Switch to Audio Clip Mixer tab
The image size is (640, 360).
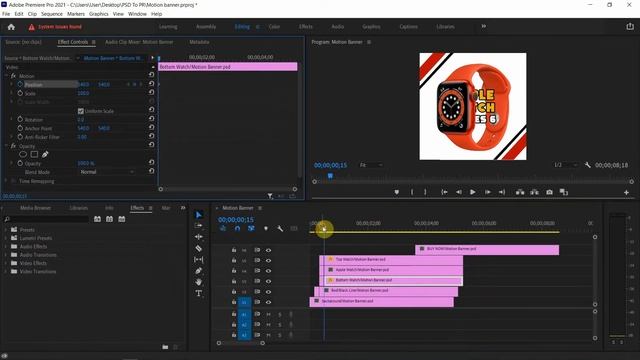point(139,42)
